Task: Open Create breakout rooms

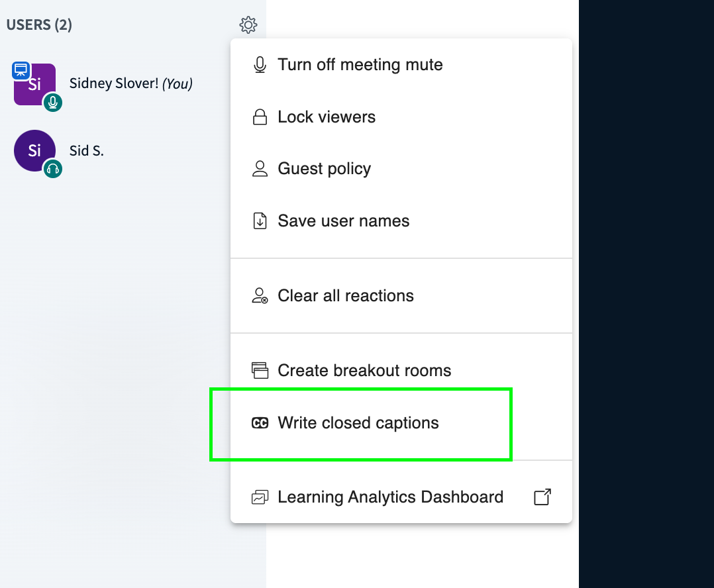Action: pyautogui.click(x=364, y=370)
